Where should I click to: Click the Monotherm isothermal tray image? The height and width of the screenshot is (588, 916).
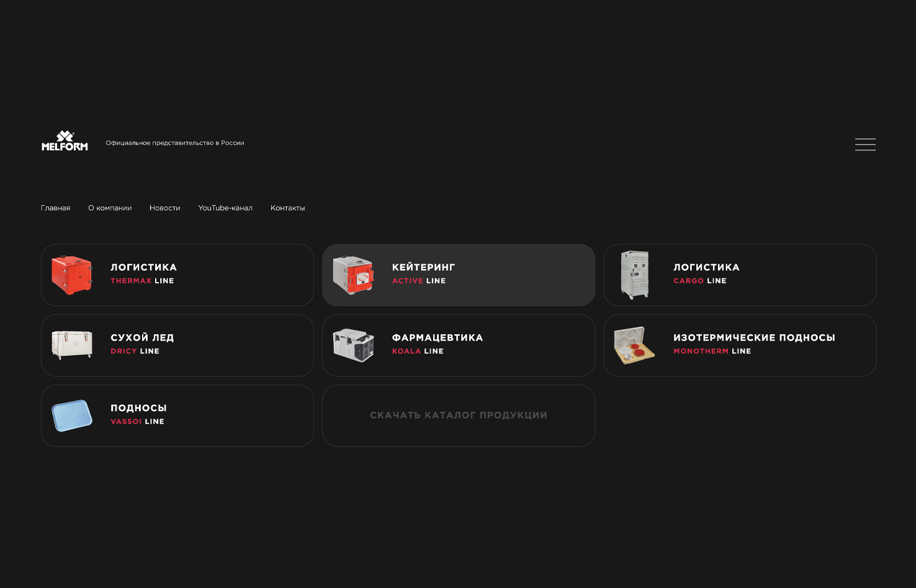point(634,345)
